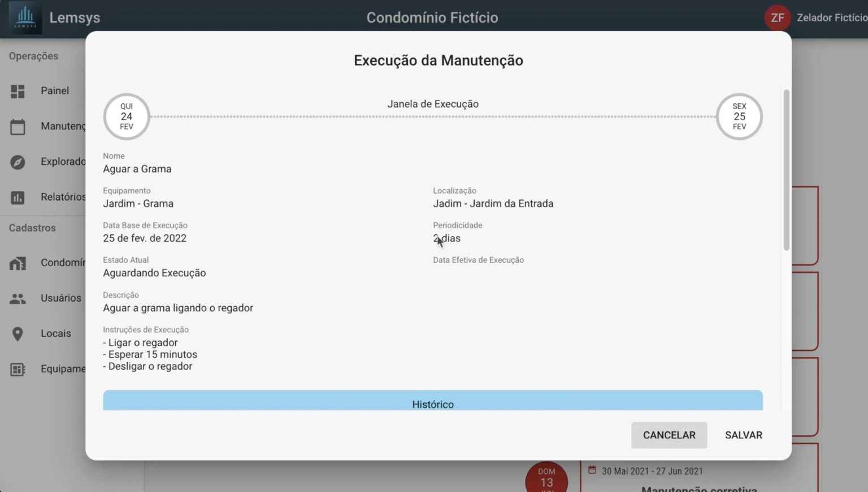Open the Explorador compass icon

tap(18, 162)
